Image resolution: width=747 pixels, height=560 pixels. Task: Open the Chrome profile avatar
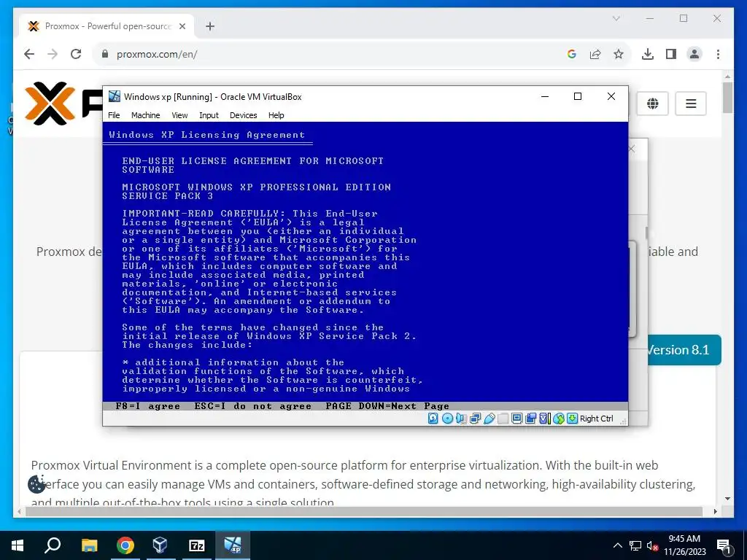tap(694, 54)
